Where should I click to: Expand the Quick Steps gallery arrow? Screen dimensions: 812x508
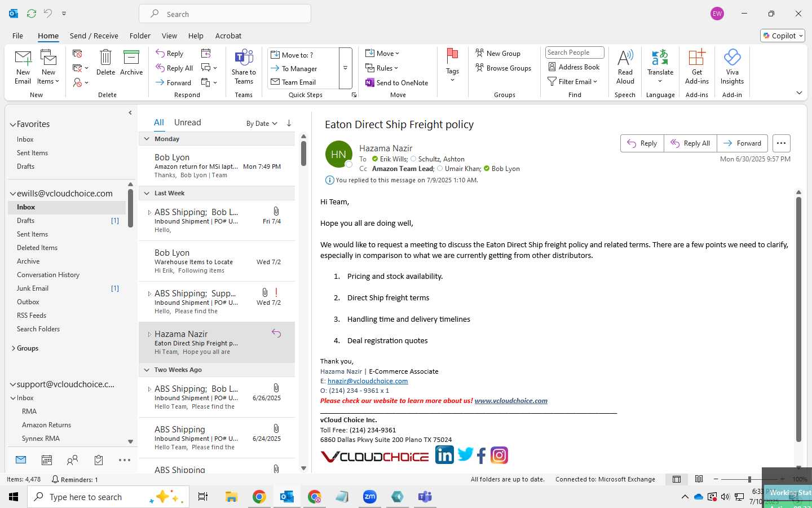[345, 68]
